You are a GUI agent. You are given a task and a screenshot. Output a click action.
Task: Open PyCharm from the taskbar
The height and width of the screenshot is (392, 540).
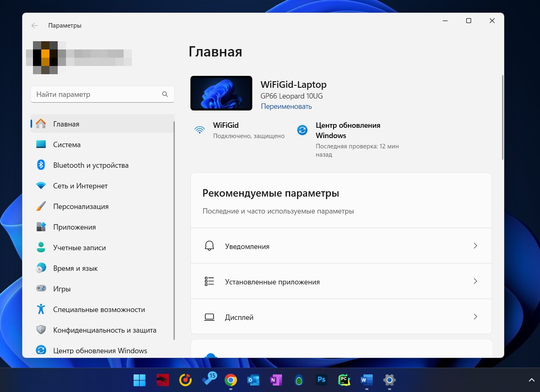pyautogui.click(x=344, y=380)
